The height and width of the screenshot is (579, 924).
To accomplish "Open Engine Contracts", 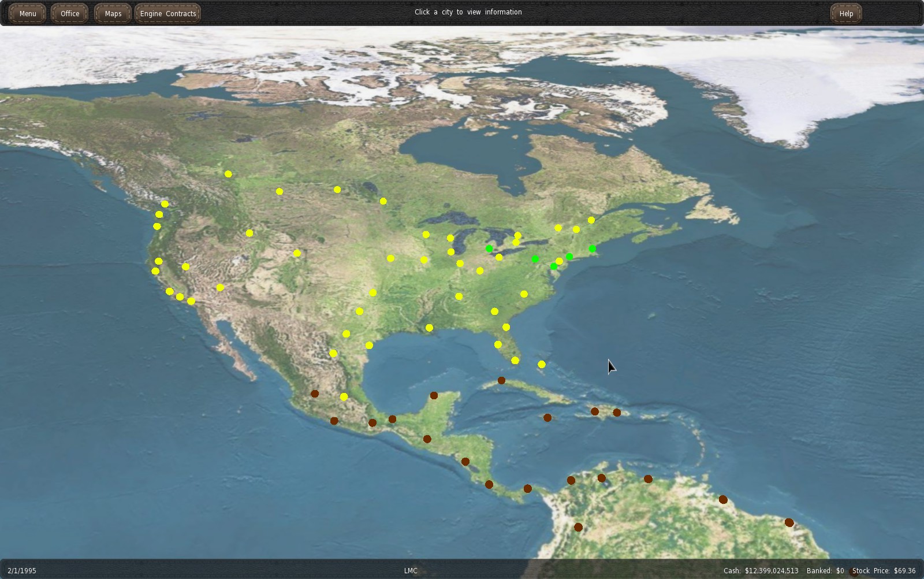I will pyautogui.click(x=168, y=13).
